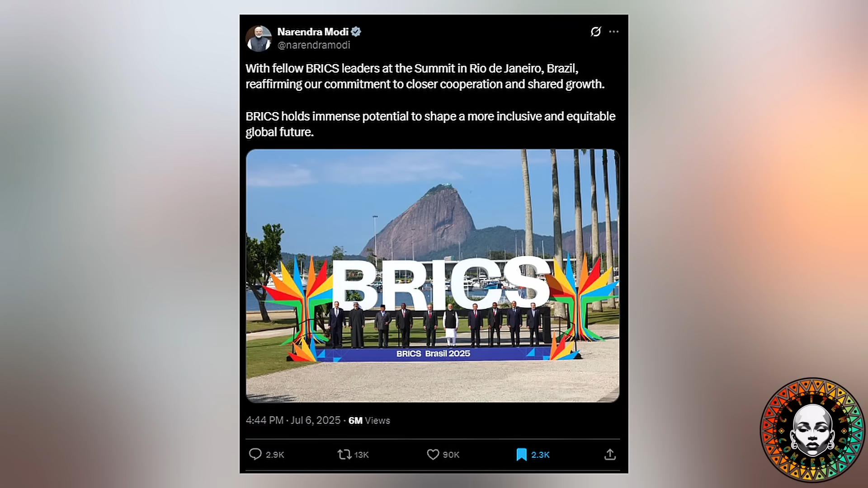Viewport: 868px width, 488px height.
Task: Open the three-dot more options menu
Action: coord(613,32)
